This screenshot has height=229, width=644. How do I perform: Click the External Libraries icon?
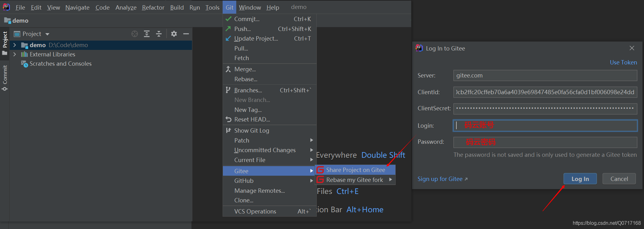(24, 54)
